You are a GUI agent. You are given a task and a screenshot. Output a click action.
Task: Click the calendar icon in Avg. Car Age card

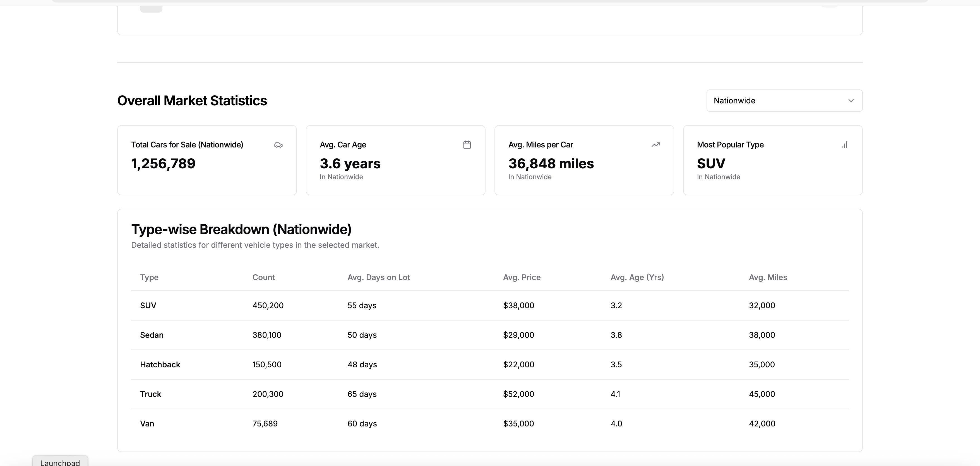pyautogui.click(x=467, y=145)
